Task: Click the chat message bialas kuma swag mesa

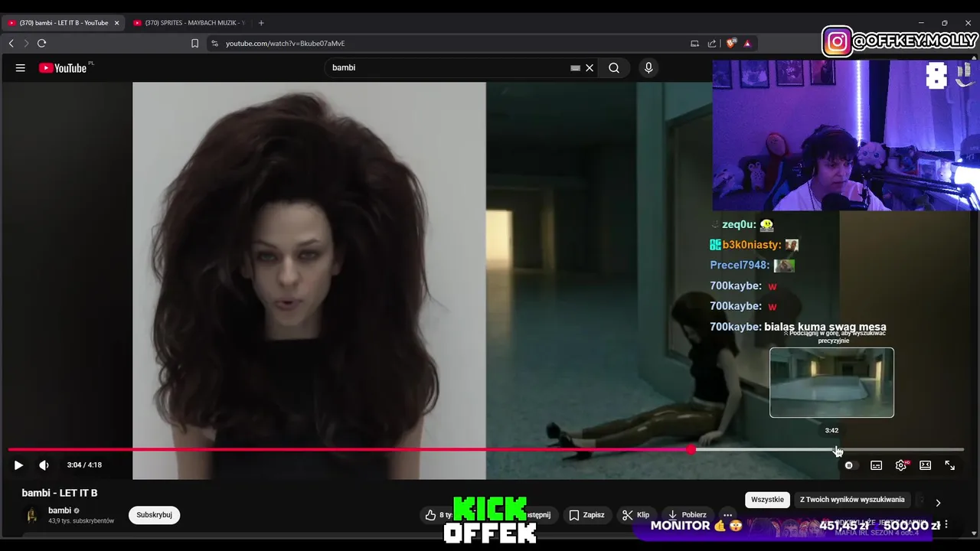Action: click(825, 327)
